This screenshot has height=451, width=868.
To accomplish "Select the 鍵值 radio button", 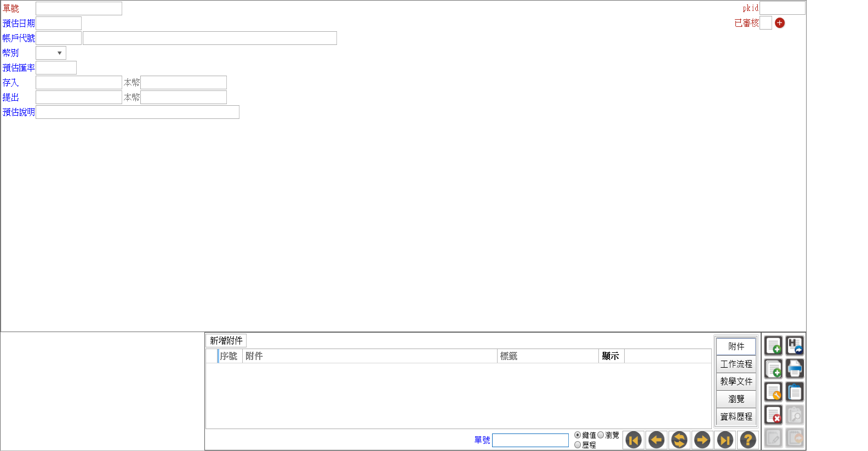I will click(x=578, y=435).
